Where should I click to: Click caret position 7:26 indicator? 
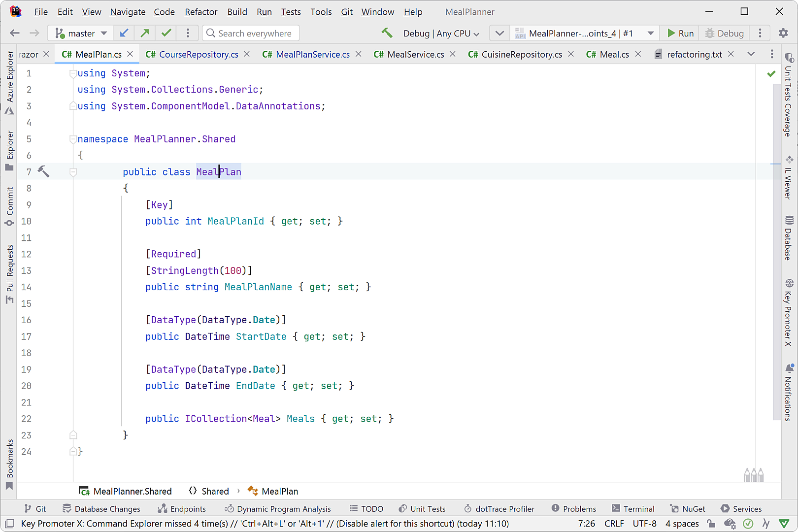coord(586,523)
